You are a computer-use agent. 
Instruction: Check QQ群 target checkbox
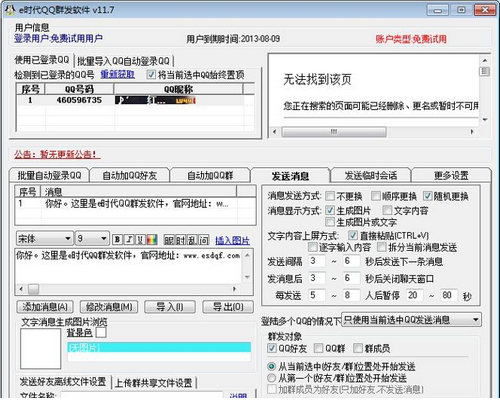318,348
